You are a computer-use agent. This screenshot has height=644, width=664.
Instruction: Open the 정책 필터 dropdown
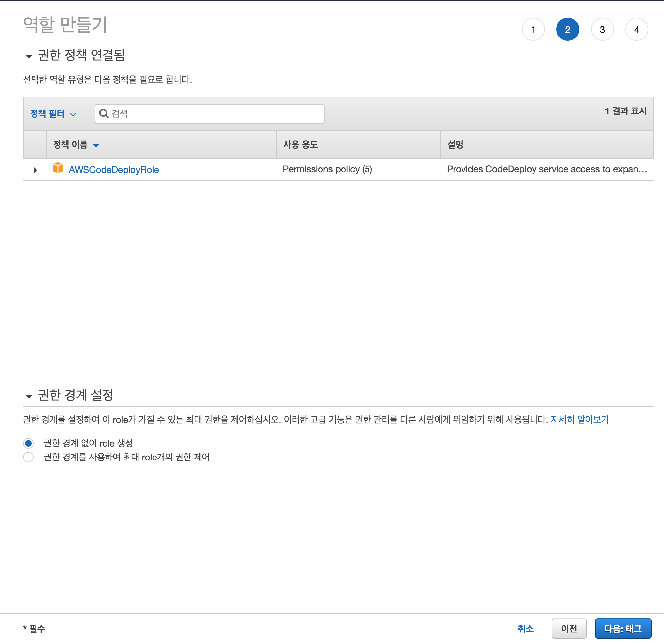tap(53, 114)
